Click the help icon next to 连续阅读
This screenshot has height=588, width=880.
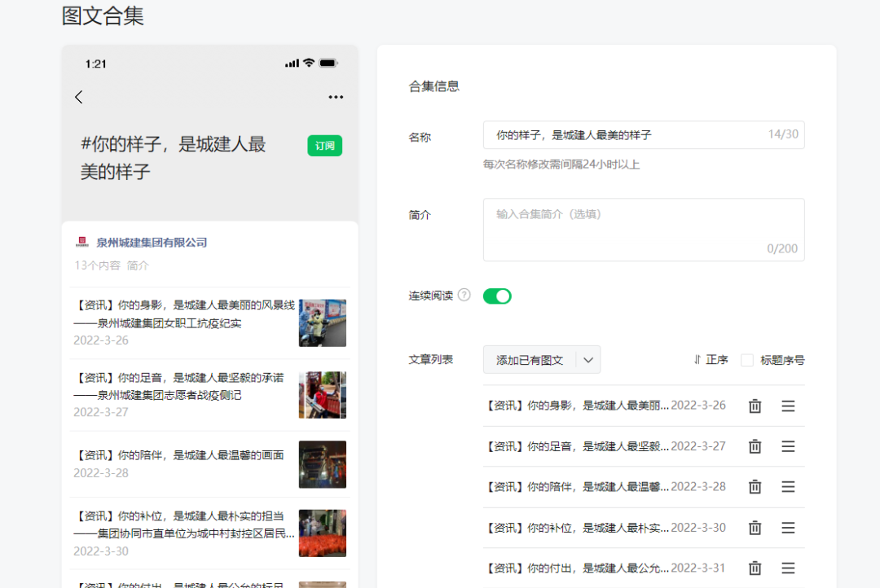click(464, 295)
